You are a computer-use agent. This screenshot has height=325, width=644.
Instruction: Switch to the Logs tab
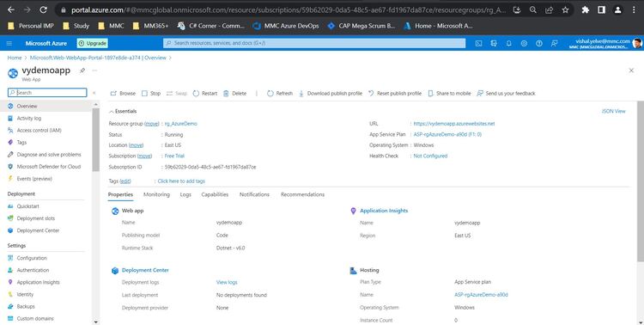tap(185, 194)
